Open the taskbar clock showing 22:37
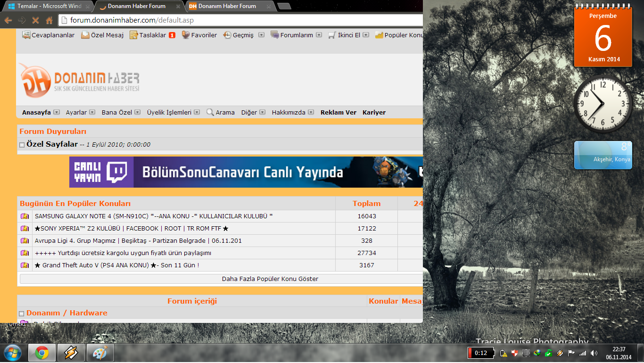Viewport: 644px width, 363px height. [619, 353]
